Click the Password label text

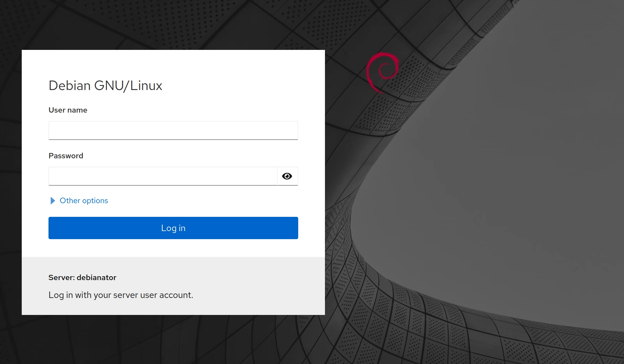66,156
